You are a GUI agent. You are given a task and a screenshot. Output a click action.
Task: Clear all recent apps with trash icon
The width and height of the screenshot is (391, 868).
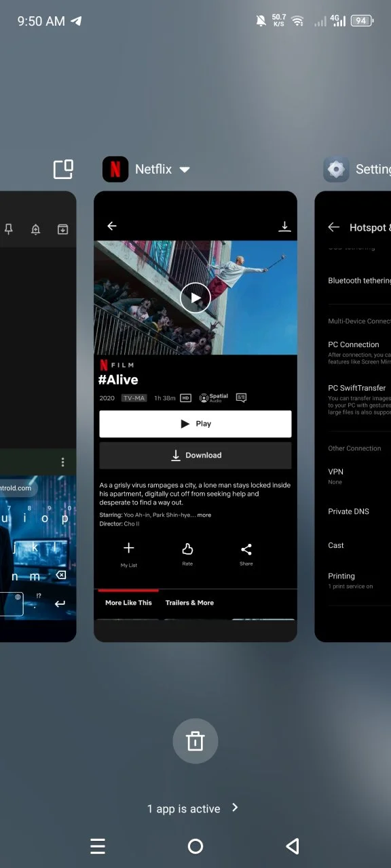point(195,741)
